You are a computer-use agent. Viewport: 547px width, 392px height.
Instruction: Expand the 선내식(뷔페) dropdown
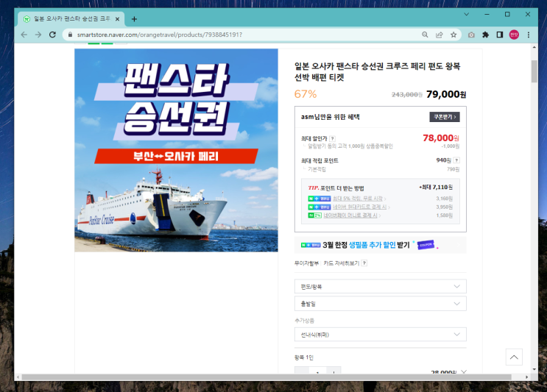[380, 335]
